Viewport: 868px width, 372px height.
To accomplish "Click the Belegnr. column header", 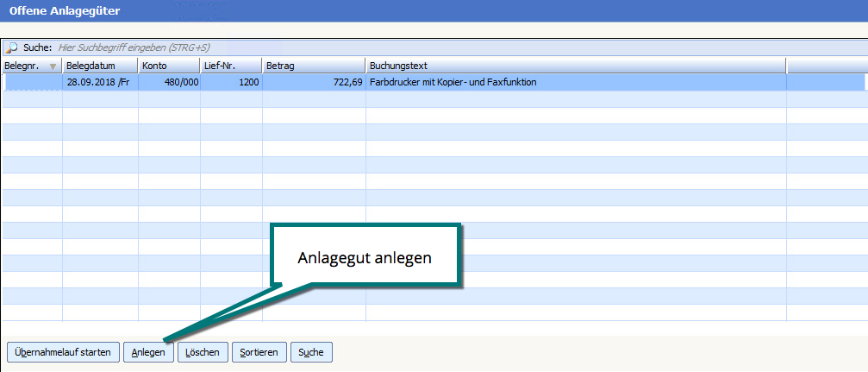I will [x=24, y=66].
